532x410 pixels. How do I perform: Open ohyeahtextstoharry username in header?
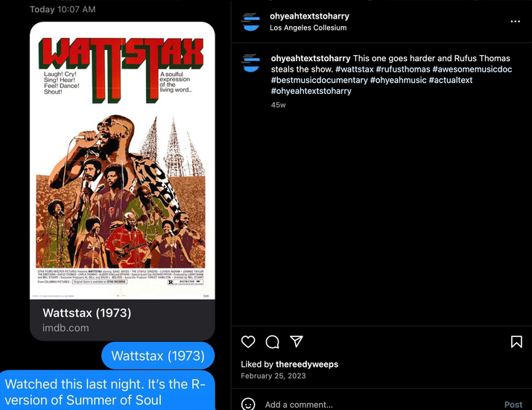pos(309,16)
